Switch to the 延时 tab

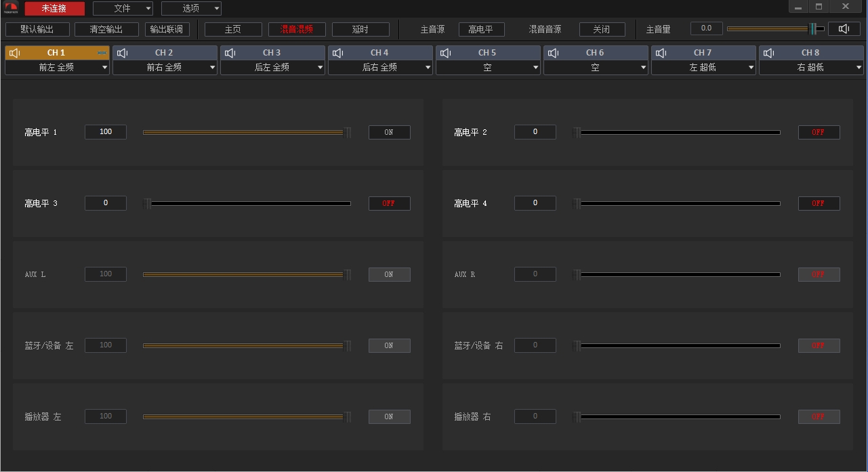click(360, 30)
